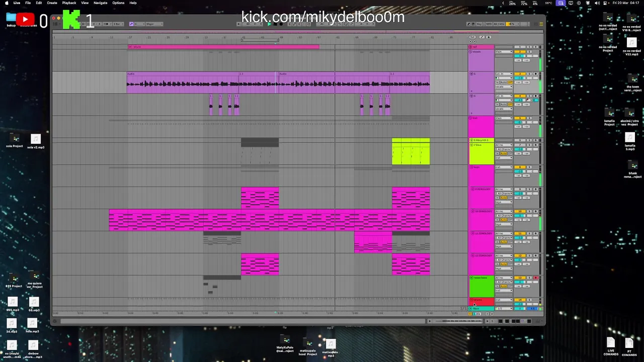This screenshot has width=644, height=362.
Task: Toggle the Lock Envelopes padlock icon
Action: (489, 37)
